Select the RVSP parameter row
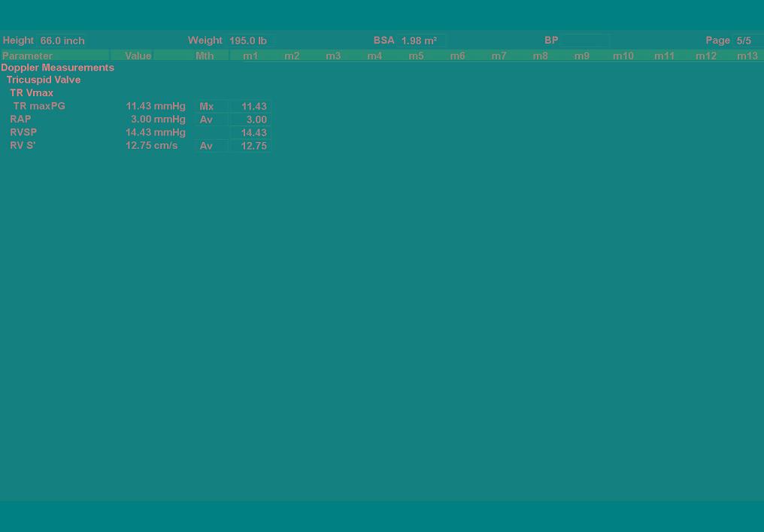 23,132
